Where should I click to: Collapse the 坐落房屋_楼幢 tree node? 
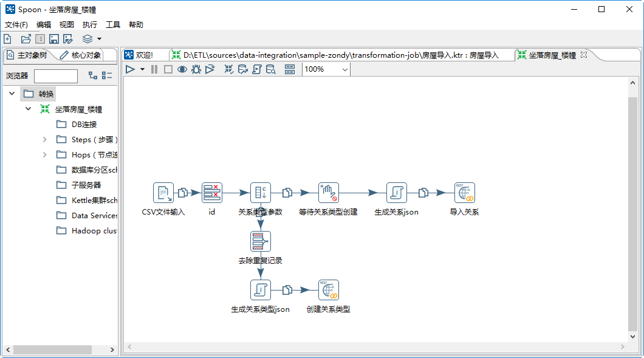coord(28,109)
